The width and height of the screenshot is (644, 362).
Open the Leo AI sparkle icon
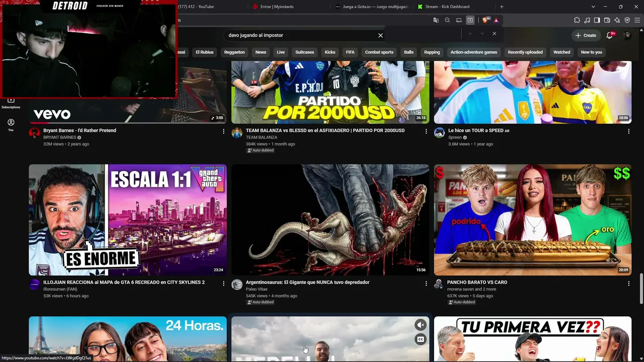[617, 20]
